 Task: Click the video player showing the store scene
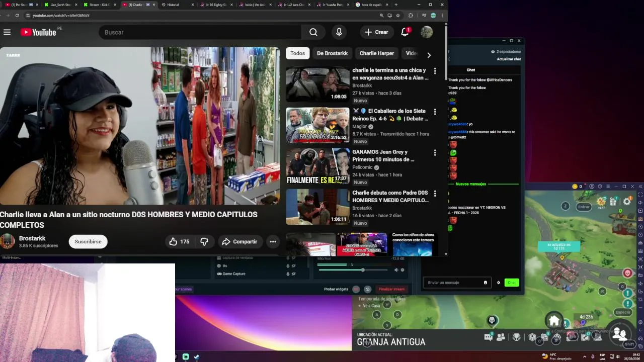140,126
